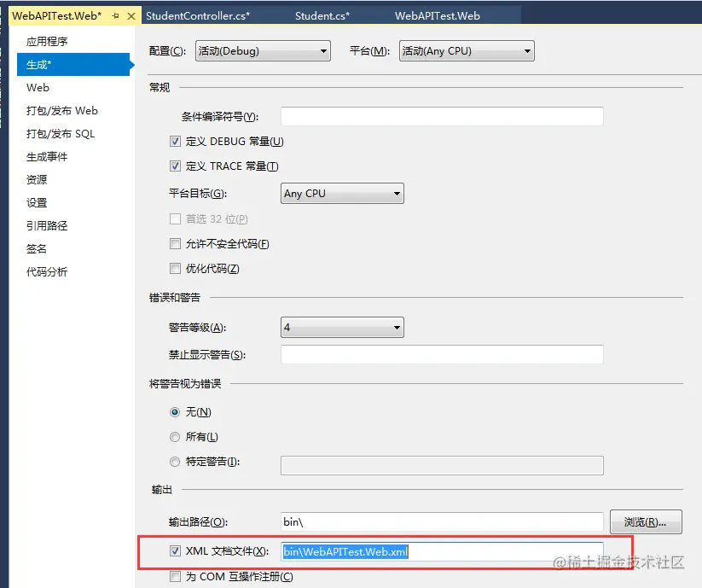This screenshot has width=702, height=588.
Task: Open the 签名 page
Action: point(37,249)
